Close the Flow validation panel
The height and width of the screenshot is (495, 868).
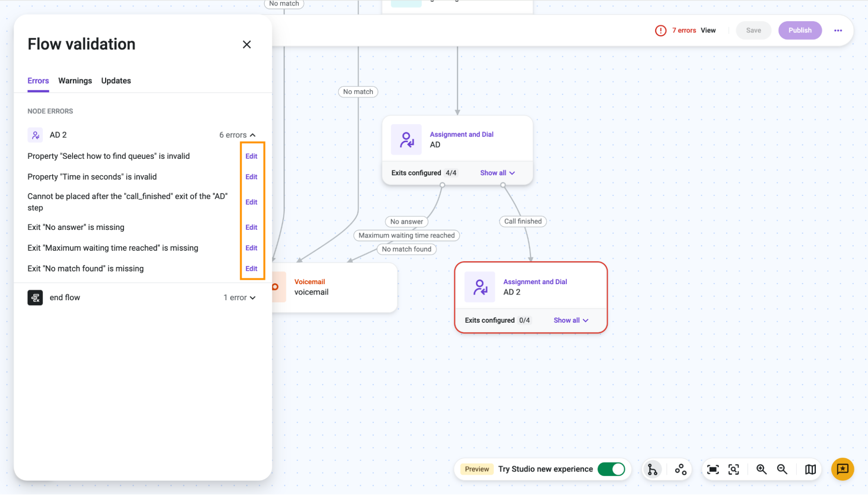(x=247, y=44)
